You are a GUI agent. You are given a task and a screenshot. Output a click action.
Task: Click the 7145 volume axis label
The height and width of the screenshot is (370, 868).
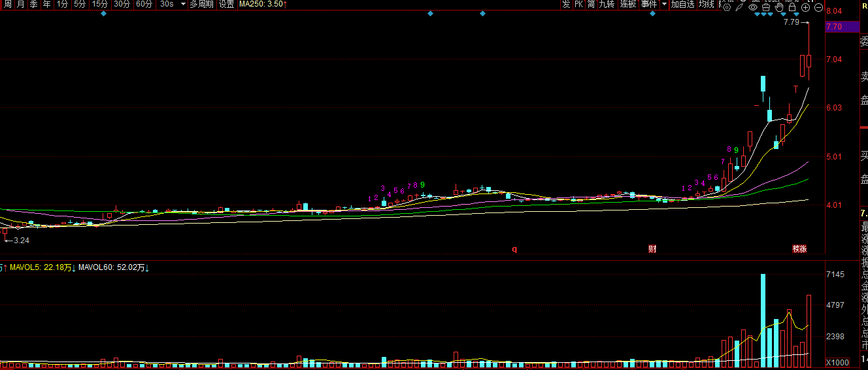(835, 274)
